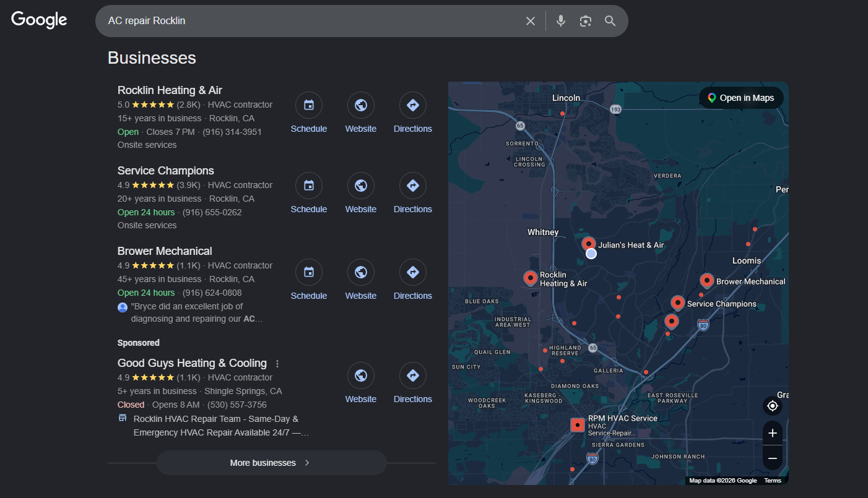Click reviewer avatar beside Bryce review
The image size is (868, 498).
(123, 307)
